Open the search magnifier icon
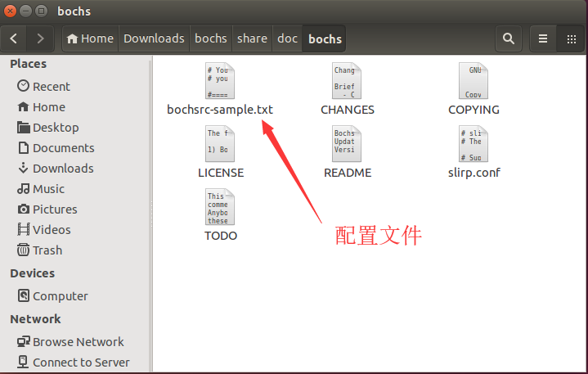 tap(508, 38)
